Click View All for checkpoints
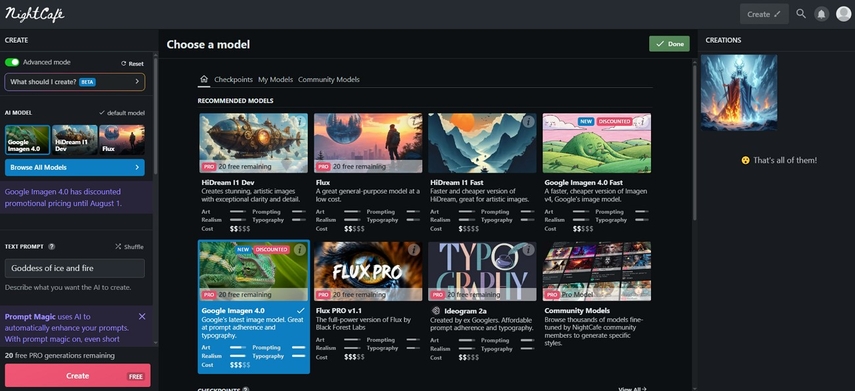The height and width of the screenshot is (391, 855). (633, 389)
